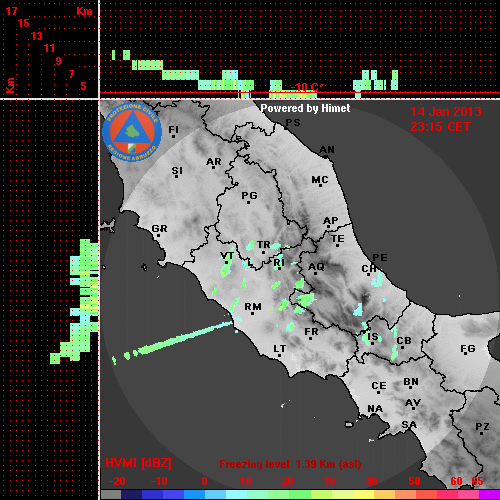Click the '60' dBZ scale value
The height and width of the screenshot is (500, 500).
[x=456, y=481]
